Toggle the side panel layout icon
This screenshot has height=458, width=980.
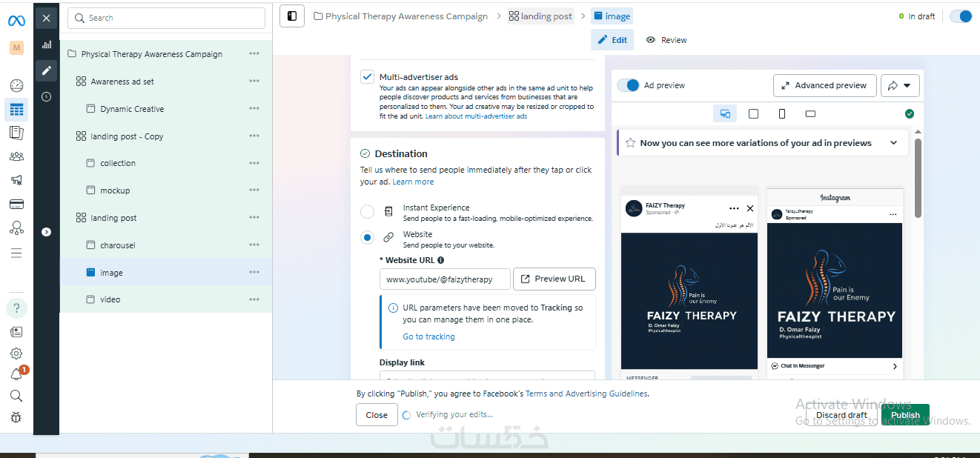click(292, 16)
